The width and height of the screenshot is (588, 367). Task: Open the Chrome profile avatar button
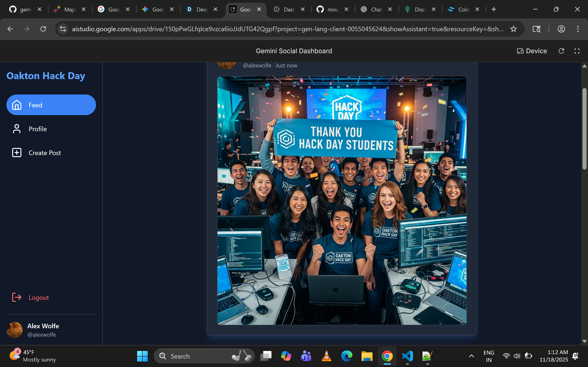(x=561, y=29)
